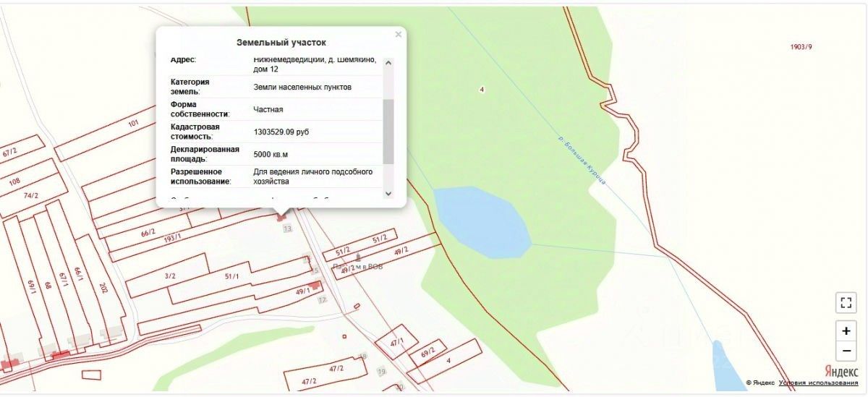Image resolution: width=868 pixels, height=397 pixels.
Task: Select parcel 49/1 on the map
Action: point(302,291)
